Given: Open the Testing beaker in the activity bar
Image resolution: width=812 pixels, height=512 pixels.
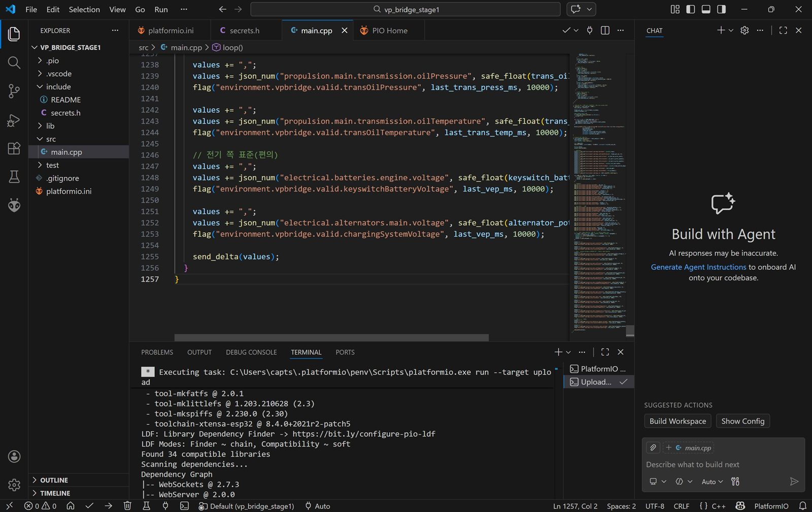Looking at the screenshot, I should tap(14, 177).
